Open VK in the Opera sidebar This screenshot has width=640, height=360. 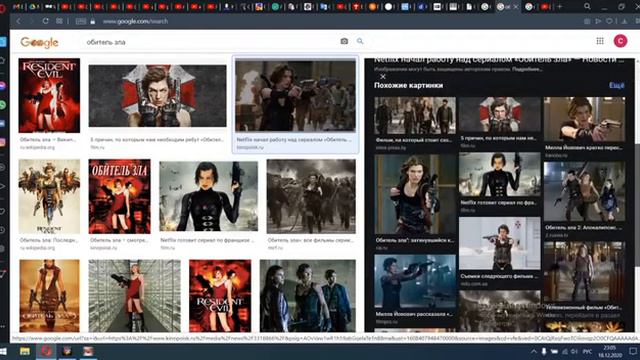pos(3,123)
